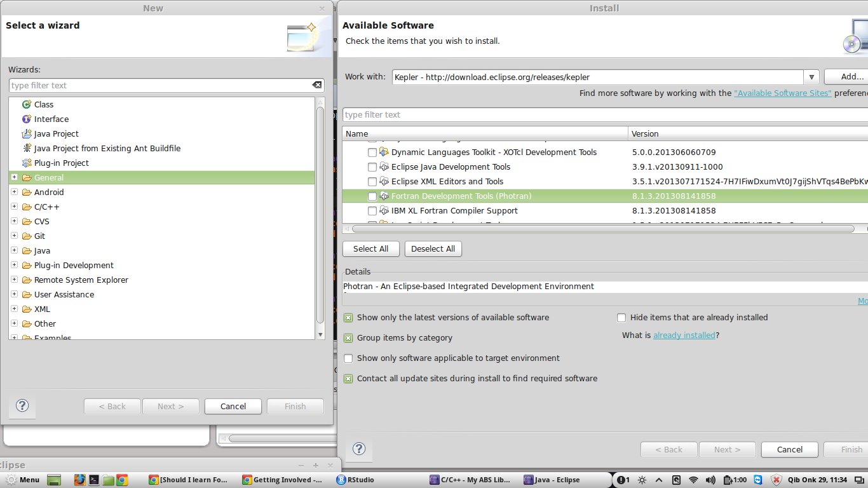Click the Select All button
Viewport: 868px width, 488px height.
pyautogui.click(x=370, y=248)
